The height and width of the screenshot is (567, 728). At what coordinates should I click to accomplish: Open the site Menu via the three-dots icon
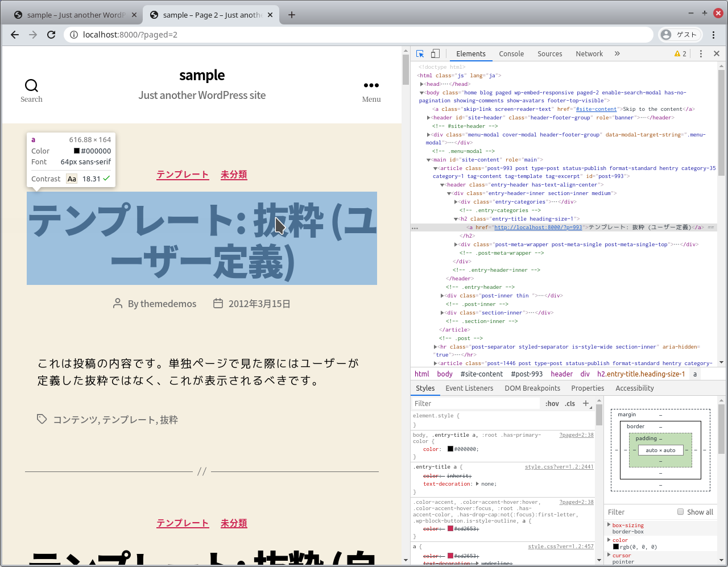pos(371,85)
